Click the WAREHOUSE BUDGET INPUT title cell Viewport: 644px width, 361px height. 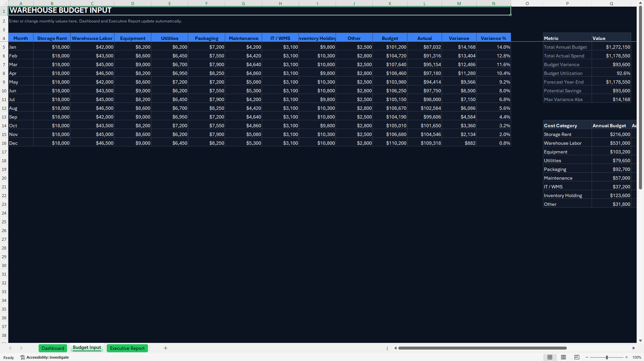[x=259, y=10]
